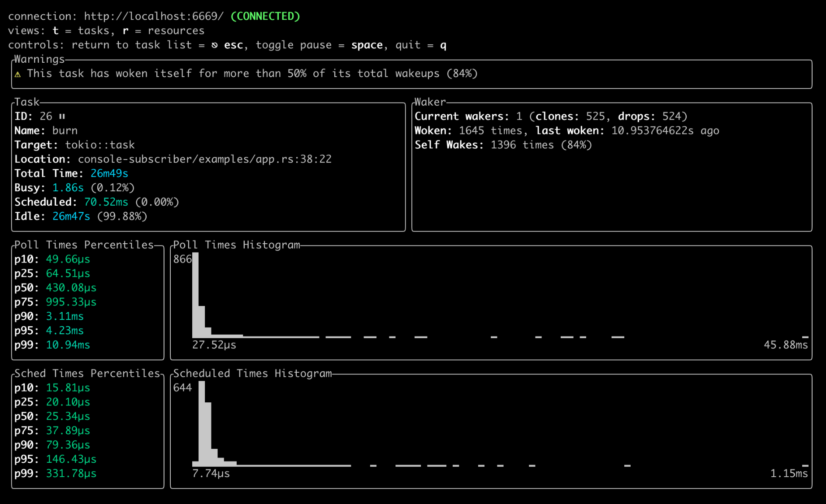826x504 pixels.
Task: Click the tallest bar in Poll Times Histogram
Action: [x=195, y=296]
